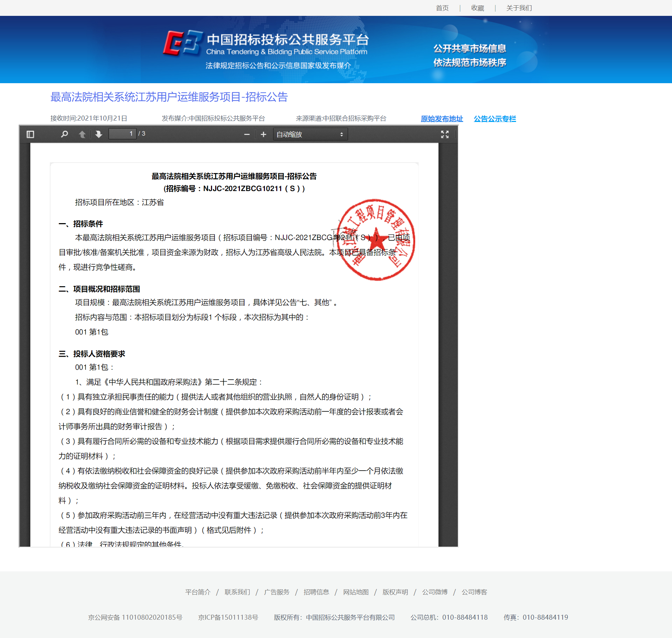Go to next PDF page arrow
Screen dimensions: 672x638
pos(98,134)
